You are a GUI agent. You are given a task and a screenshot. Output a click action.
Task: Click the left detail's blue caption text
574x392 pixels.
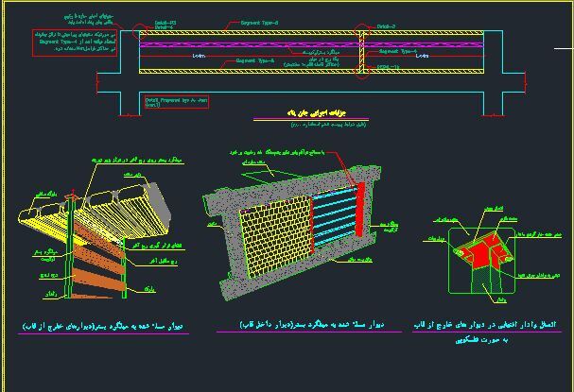(102, 326)
